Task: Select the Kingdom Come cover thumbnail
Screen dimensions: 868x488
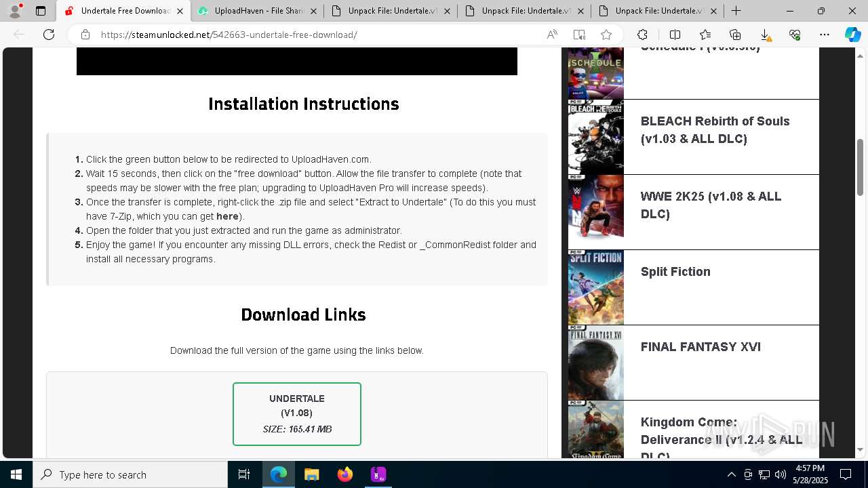Action: point(595,430)
